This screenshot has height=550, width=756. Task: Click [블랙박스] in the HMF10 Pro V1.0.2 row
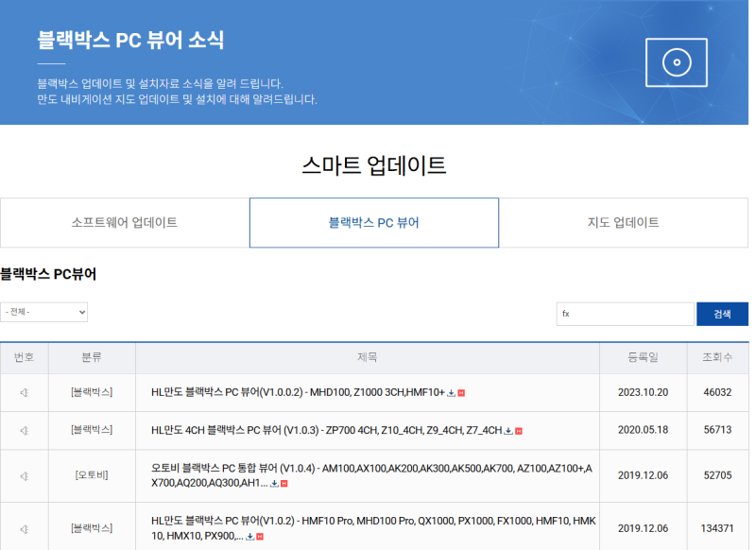[92, 528]
